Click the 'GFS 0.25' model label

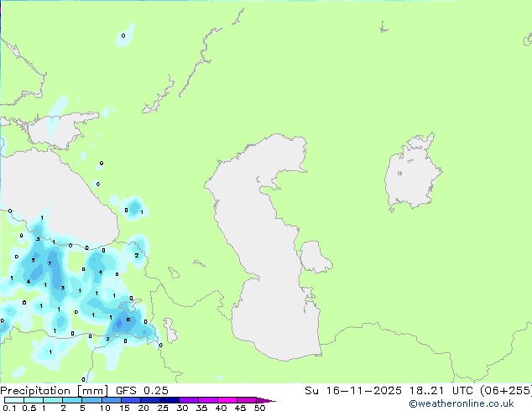coord(142,391)
